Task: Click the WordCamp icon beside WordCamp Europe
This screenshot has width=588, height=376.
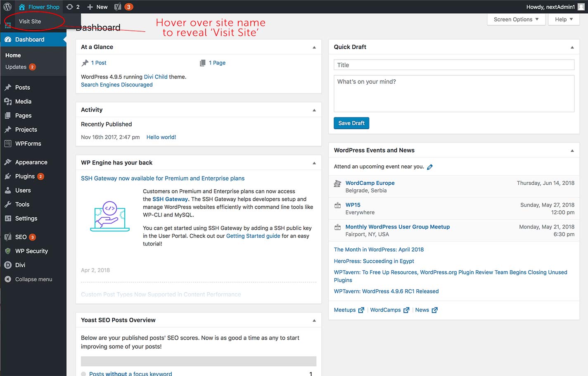Action: tap(337, 183)
